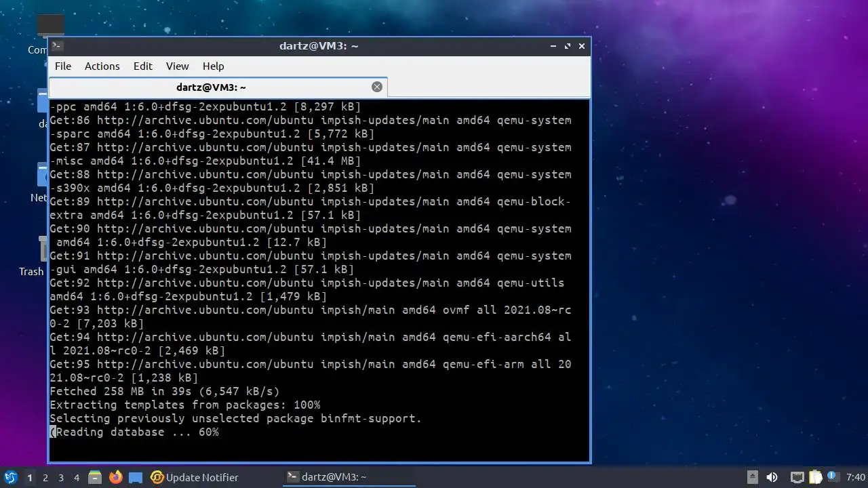The width and height of the screenshot is (868, 488).
Task: Switch to workspace 2
Action: pos(45,478)
